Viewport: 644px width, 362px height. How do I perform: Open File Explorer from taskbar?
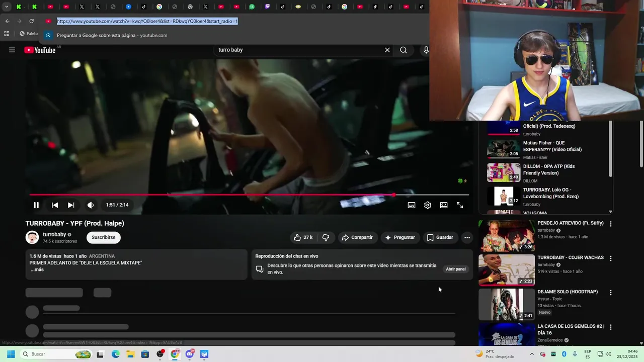pos(130,354)
